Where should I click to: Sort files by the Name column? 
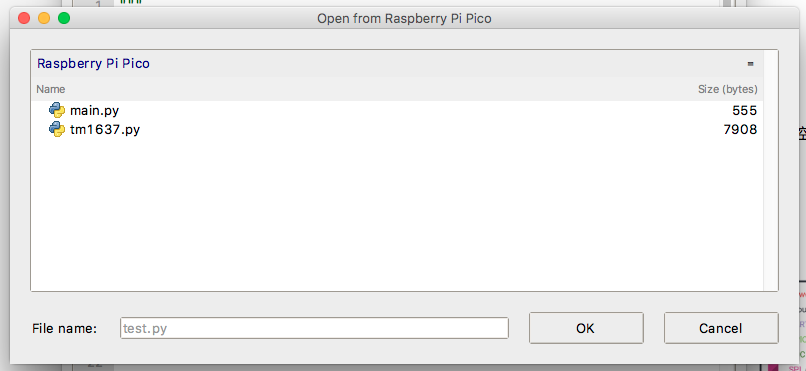coord(50,89)
